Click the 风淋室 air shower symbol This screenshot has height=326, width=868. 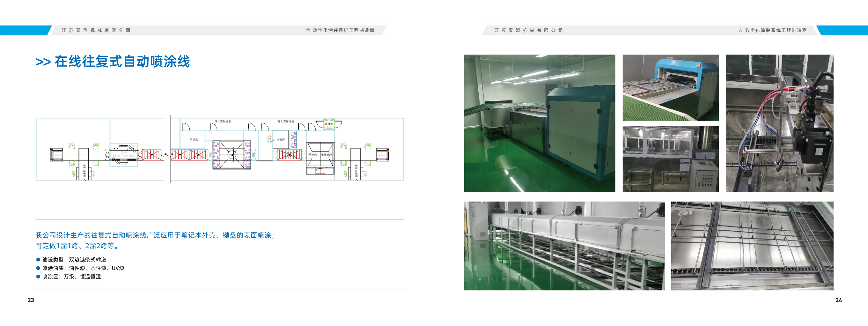(x=329, y=124)
